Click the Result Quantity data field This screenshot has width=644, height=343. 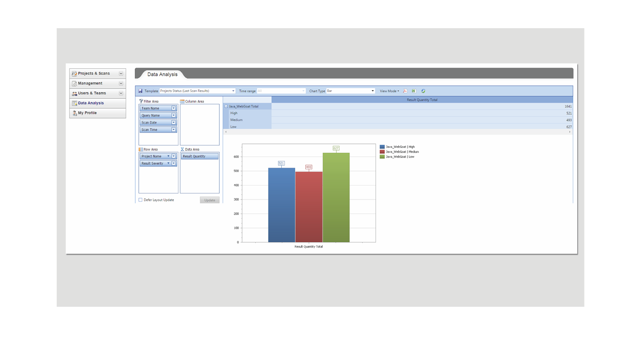199,156
